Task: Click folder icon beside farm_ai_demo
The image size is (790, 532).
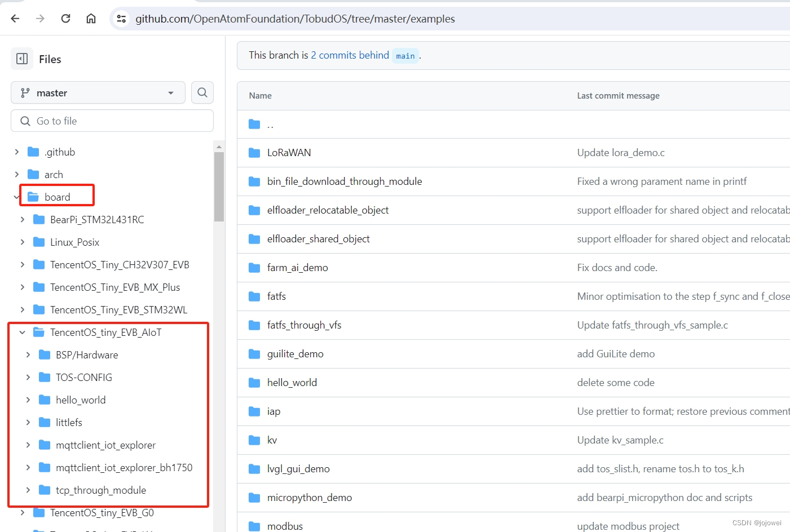Action: 254,268
